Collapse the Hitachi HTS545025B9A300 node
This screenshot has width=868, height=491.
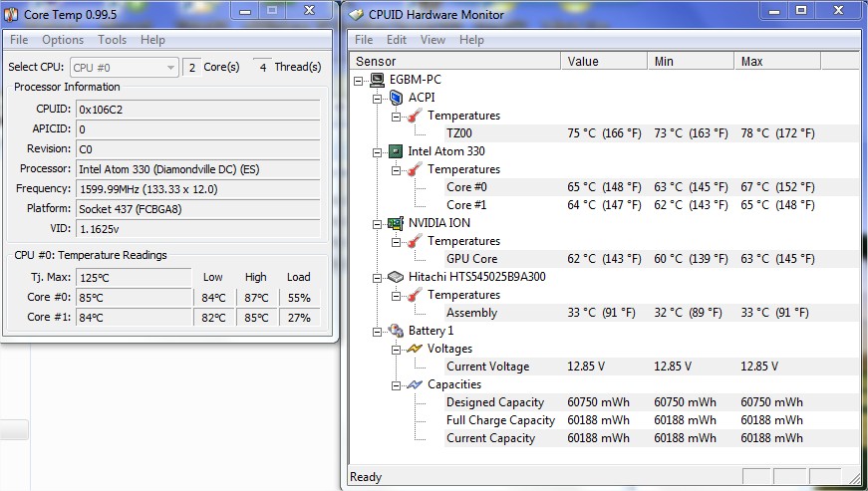(x=378, y=278)
